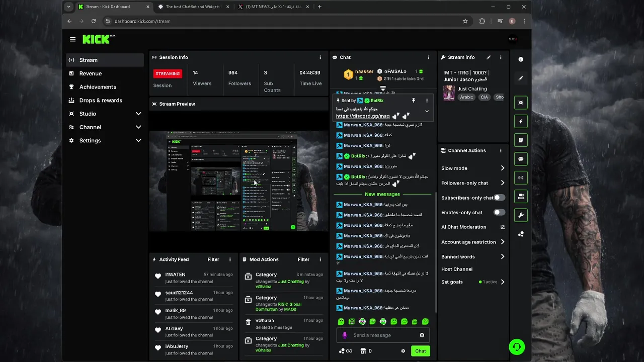Viewport: 644px width, 362px height.
Task: Click the channel points infinity icon
Action: pyautogui.click(x=346, y=351)
